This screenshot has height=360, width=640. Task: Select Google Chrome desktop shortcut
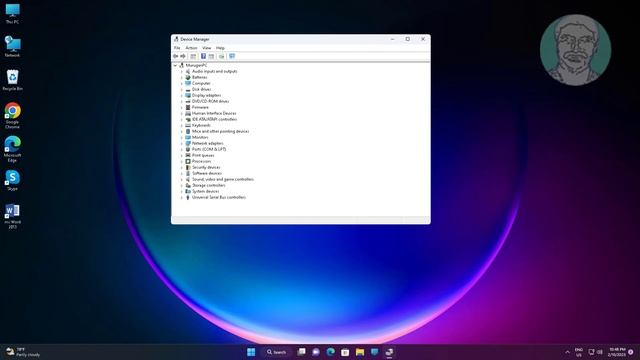[x=12, y=116]
